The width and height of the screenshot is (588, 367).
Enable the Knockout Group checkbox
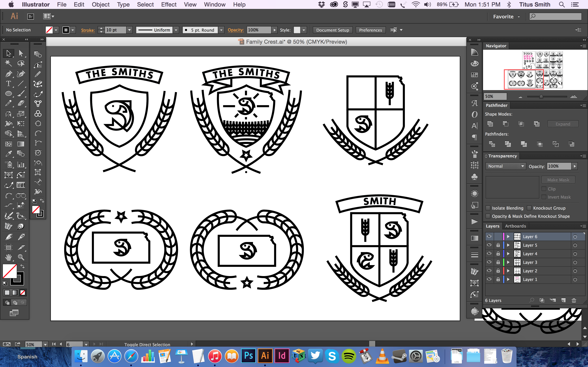529,208
